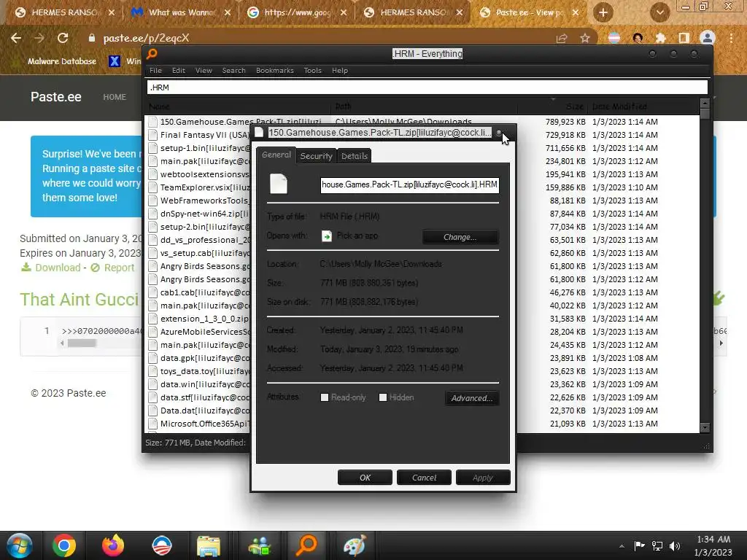Open new Chrome tab with plus
Screen dimensions: 747x560
(x=603, y=12)
